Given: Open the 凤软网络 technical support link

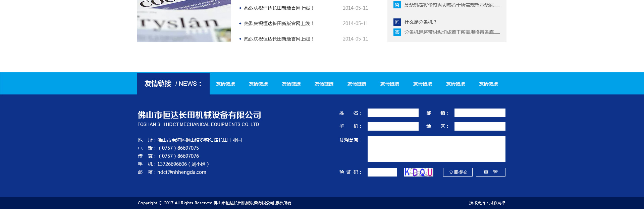Looking at the screenshot, I should pyautogui.click(x=497, y=203).
